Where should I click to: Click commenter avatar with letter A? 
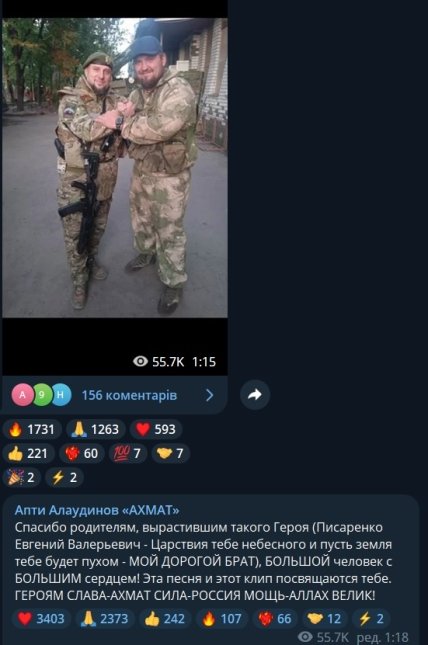click(x=22, y=395)
